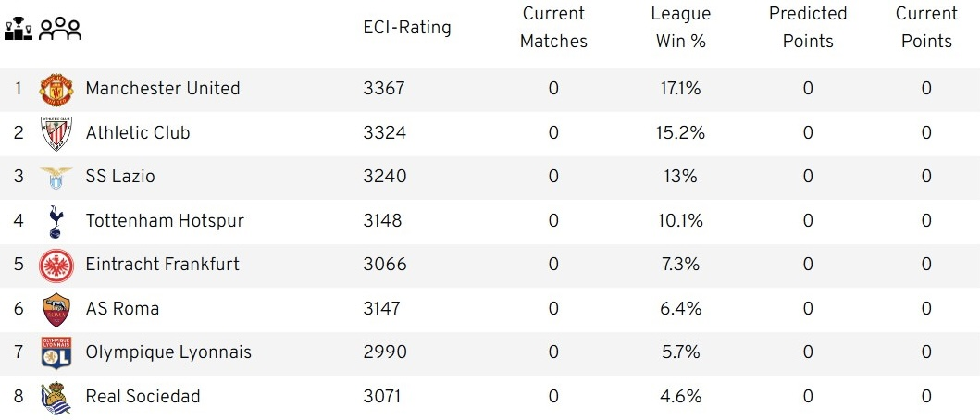Click the Olympique Lyonnais logo
The height and width of the screenshot is (420, 980).
pos(56,352)
